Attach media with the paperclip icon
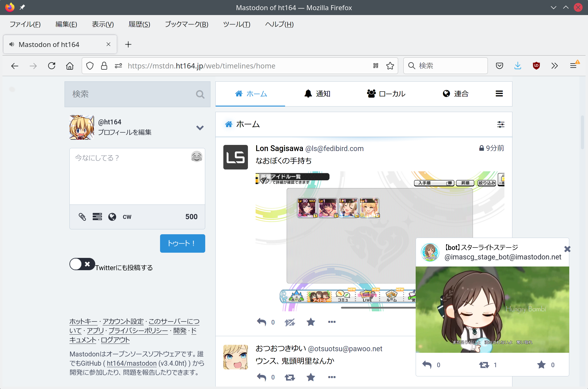The height and width of the screenshot is (389, 588). 82,217
